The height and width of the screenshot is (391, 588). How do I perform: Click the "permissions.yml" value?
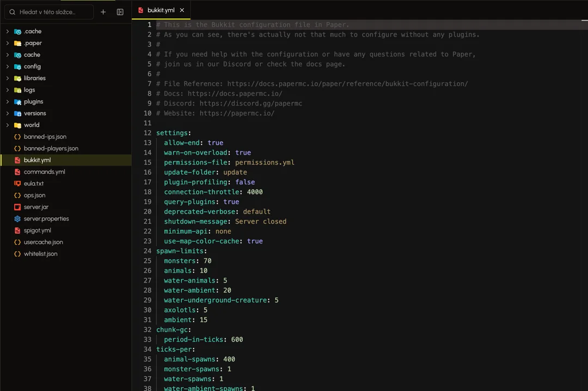(x=265, y=162)
